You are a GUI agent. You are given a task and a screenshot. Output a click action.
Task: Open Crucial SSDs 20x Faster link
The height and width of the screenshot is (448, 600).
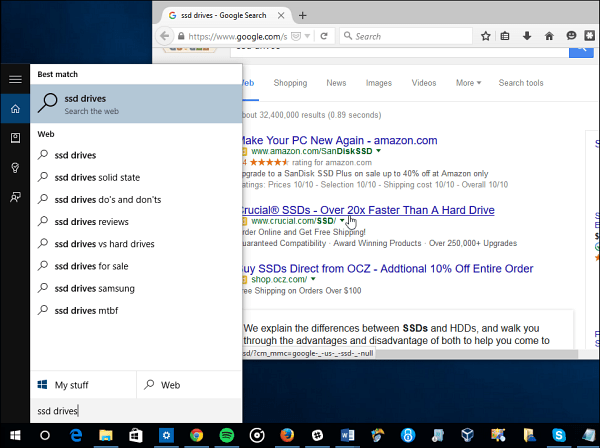(x=368, y=210)
